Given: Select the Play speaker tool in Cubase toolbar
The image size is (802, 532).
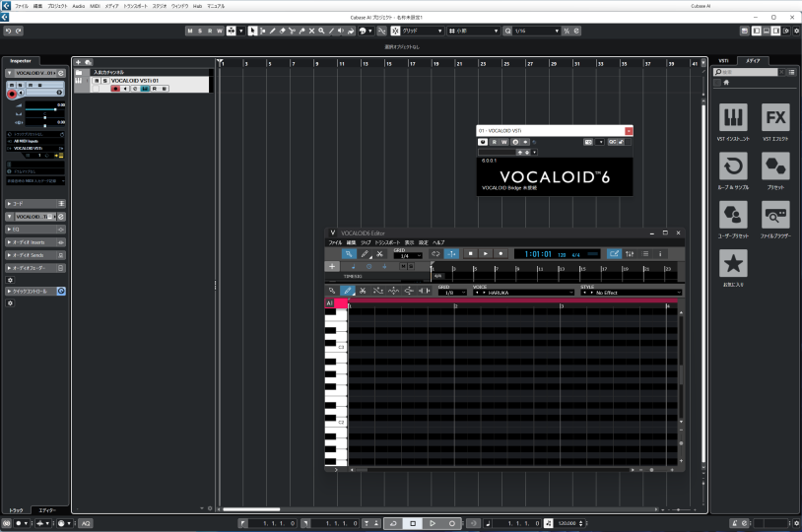Looking at the screenshot, I should click(x=341, y=32).
